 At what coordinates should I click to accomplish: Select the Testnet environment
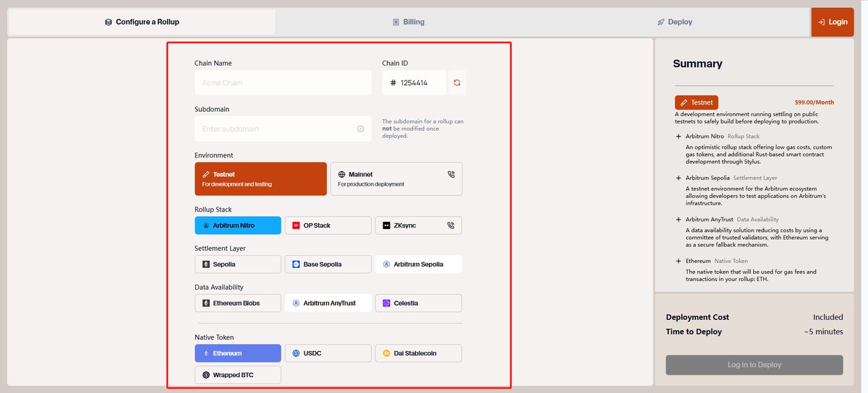(x=260, y=178)
